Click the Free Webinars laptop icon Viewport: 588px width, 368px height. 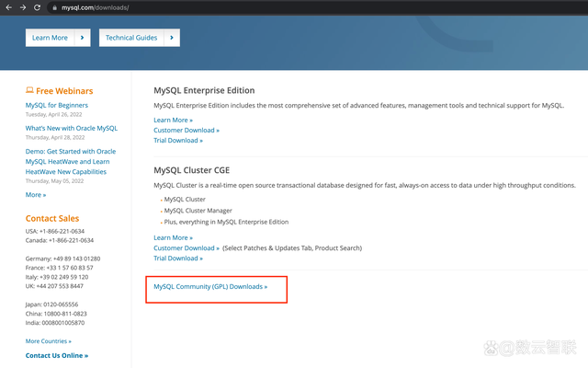(x=29, y=91)
